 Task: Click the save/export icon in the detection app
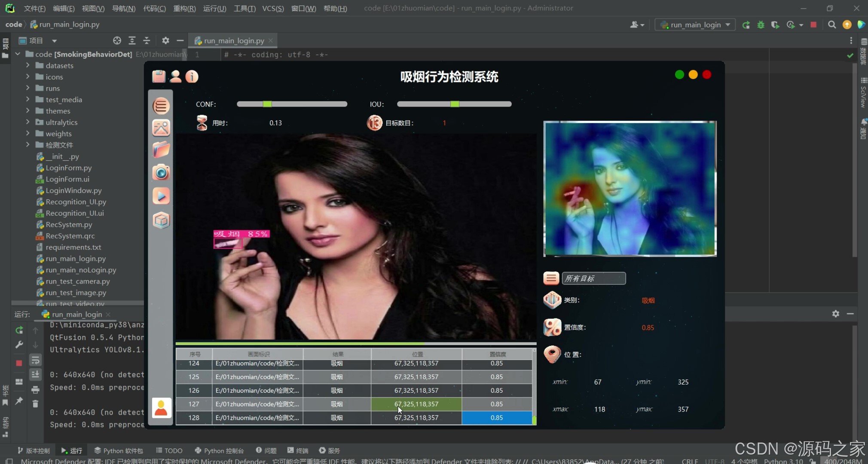point(159,76)
